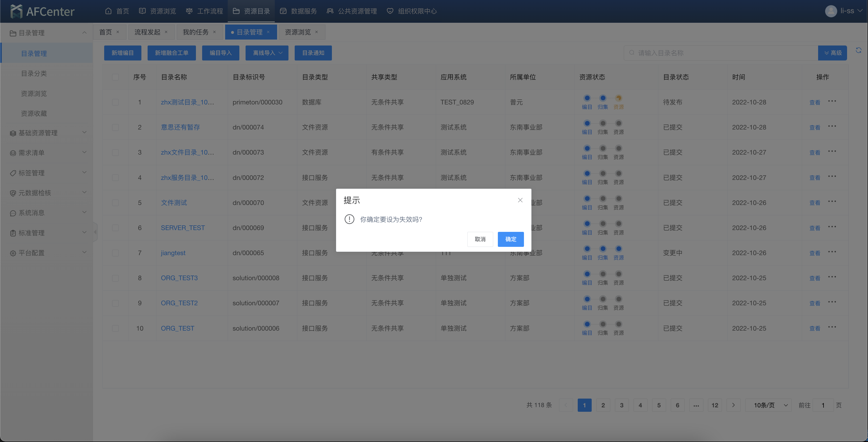Screen dimensions: 868x442
Task: Close the 提示 dialog with the X icon
Action: tap(520, 200)
